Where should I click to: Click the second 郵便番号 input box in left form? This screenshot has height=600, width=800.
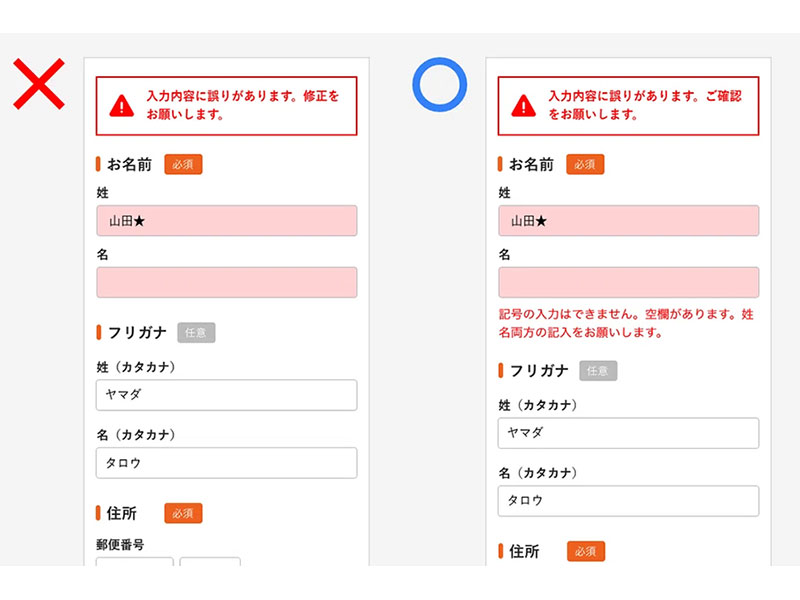coord(210,563)
